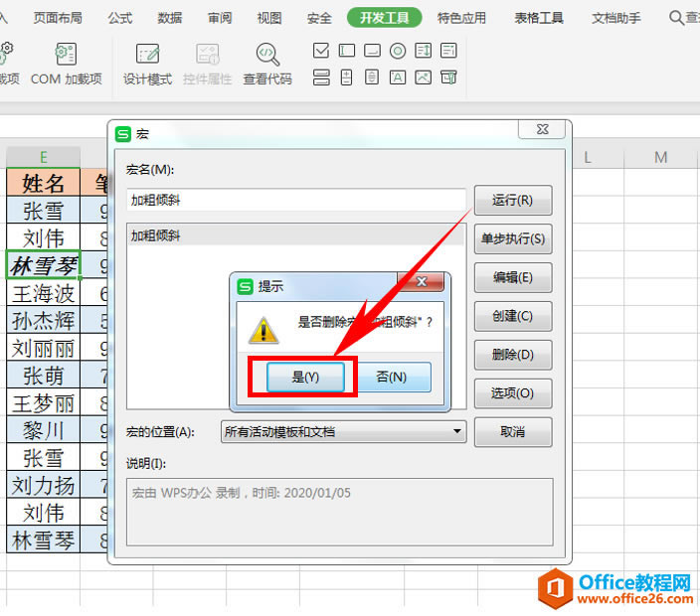
Task: Insert a checkbox form control
Action: 321,51
